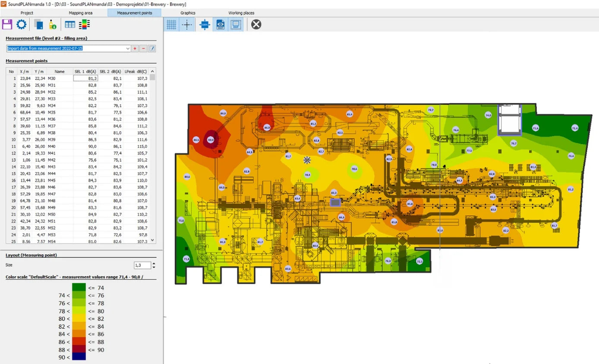Viewport: 599px width, 364px height.
Task: Open the table view icon
Action: (69, 24)
